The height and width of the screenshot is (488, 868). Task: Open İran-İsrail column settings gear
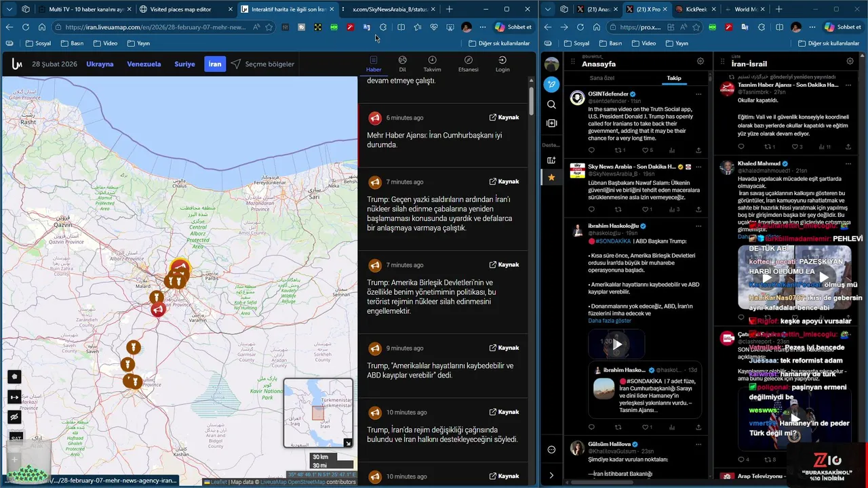tap(850, 61)
